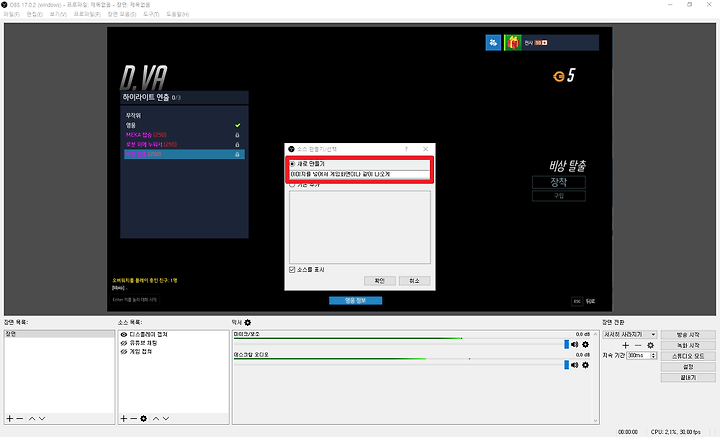This screenshot has height=437, width=720.
Task: Show the hidden 게임 캡쳐 source
Action: click(124, 352)
